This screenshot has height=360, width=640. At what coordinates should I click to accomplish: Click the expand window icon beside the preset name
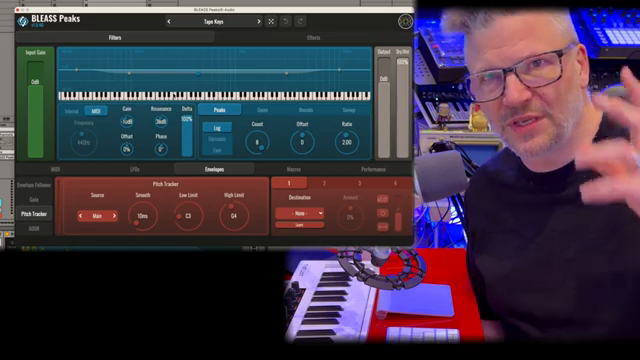tap(271, 22)
